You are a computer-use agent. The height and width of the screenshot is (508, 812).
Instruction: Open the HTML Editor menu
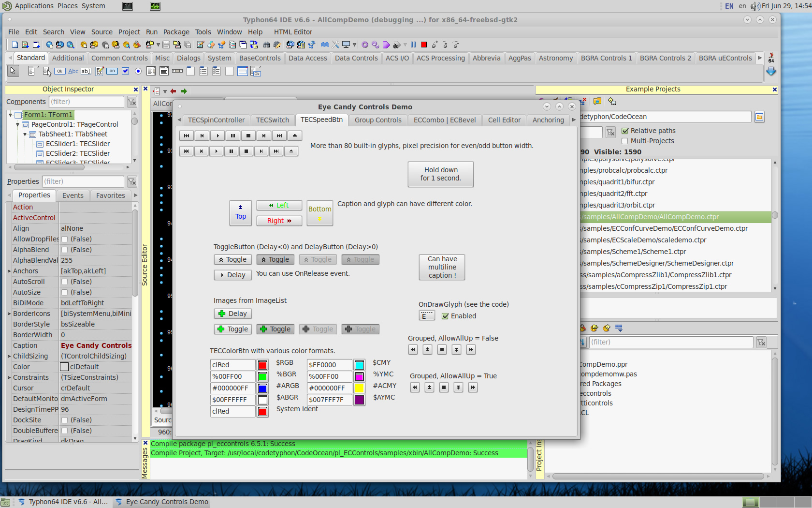pyautogui.click(x=293, y=32)
